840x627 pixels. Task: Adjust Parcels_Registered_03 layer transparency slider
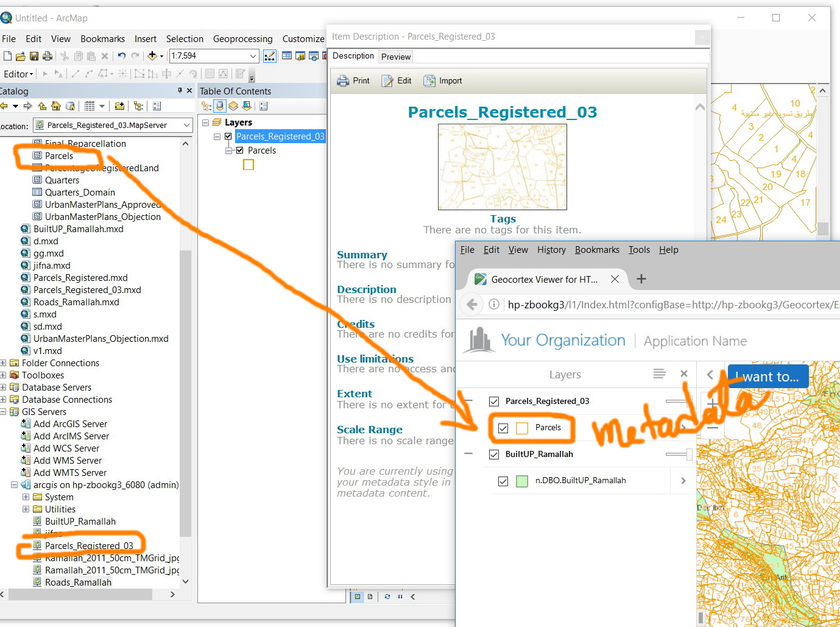[678, 402]
